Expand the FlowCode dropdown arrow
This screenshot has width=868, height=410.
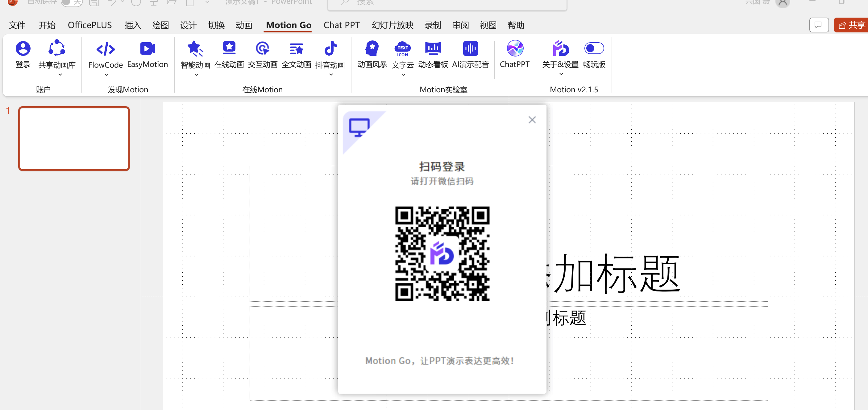click(106, 74)
